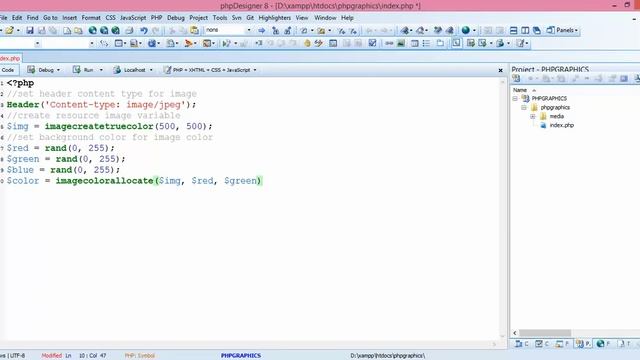
Task: Click the blue right-arrow Go icon beside the none box
Action: point(262,30)
